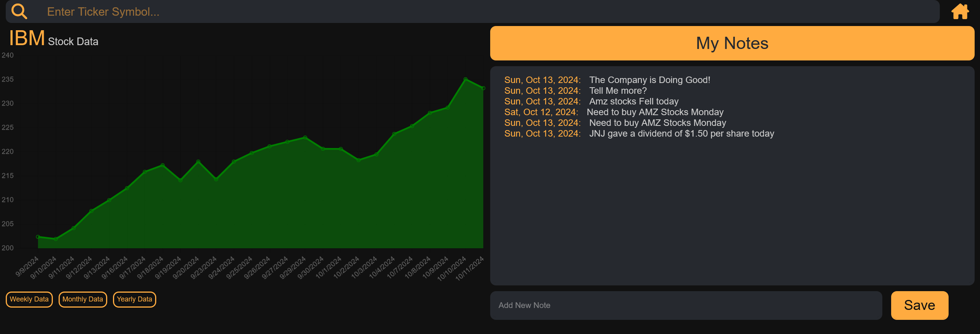Image resolution: width=980 pixels, height=334 pixels.
Task: Click the 9/30/2024 x-axis label
Action: (x=311, y=268)
